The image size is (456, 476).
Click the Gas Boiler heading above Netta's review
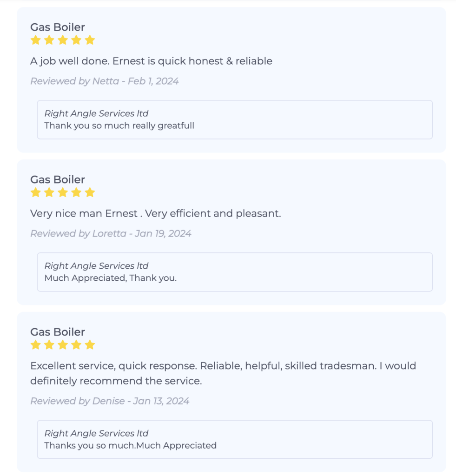pyautogui.click(x=58, y=27)
